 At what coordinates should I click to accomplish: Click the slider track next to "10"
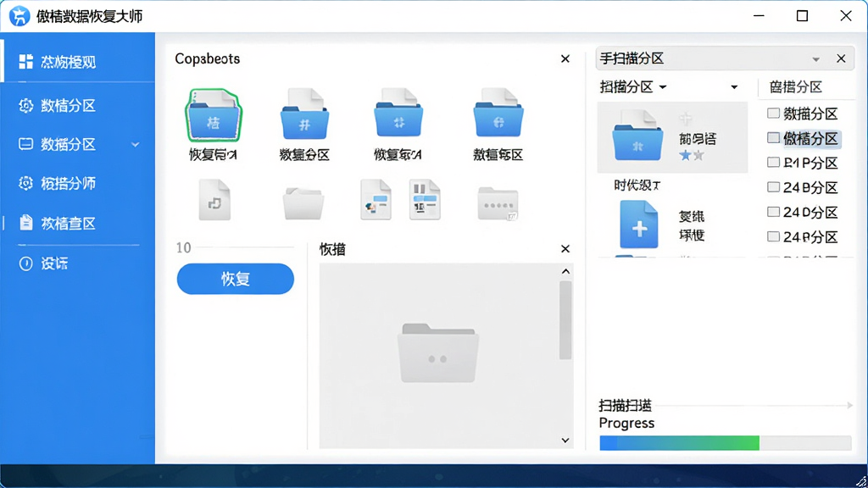point(244,247)
